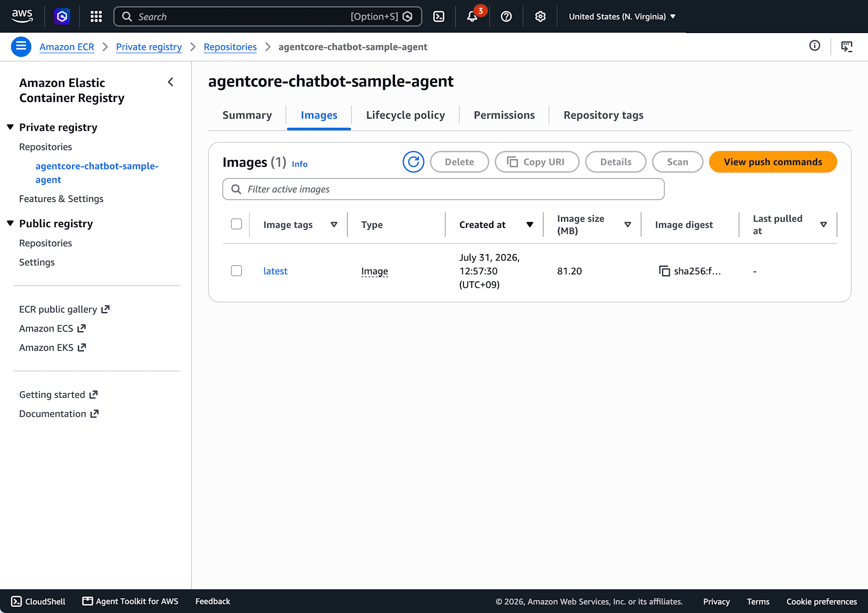Switch to the Permissions tab

click(x=504, y=115)
